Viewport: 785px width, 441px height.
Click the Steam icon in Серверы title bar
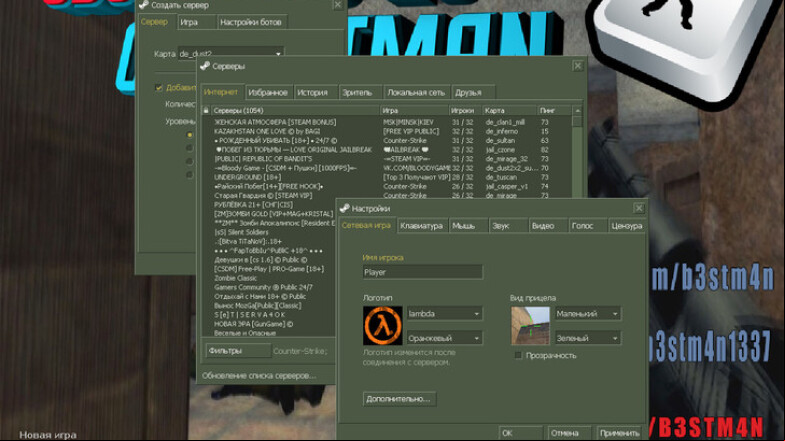[x=205, y=66]
